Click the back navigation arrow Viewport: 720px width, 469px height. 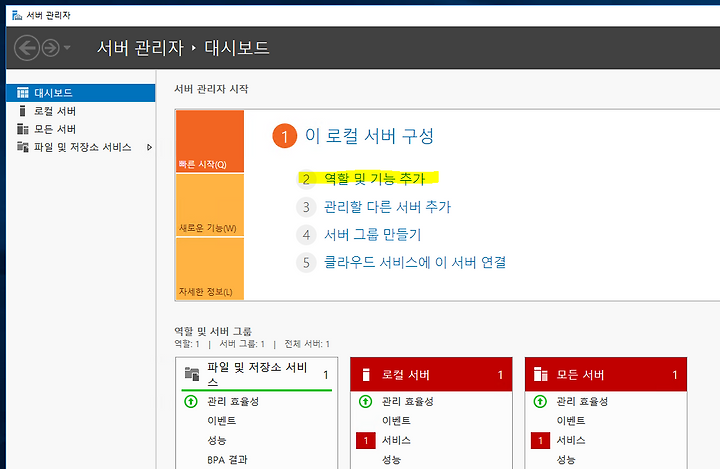point(27,48)
